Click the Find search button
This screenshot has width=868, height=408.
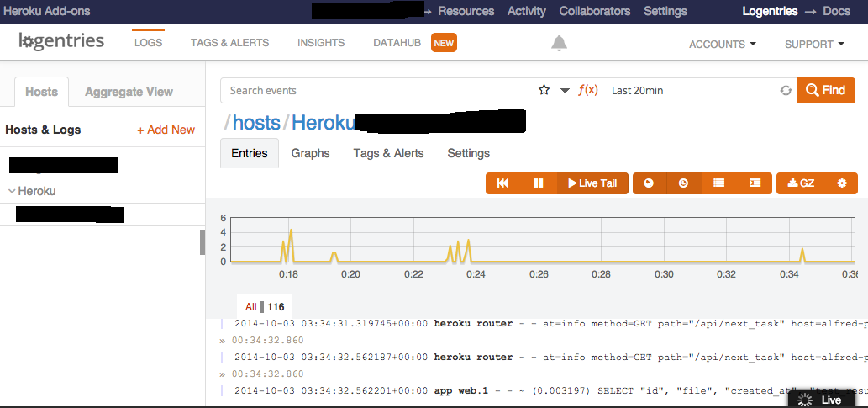[826, 90]
